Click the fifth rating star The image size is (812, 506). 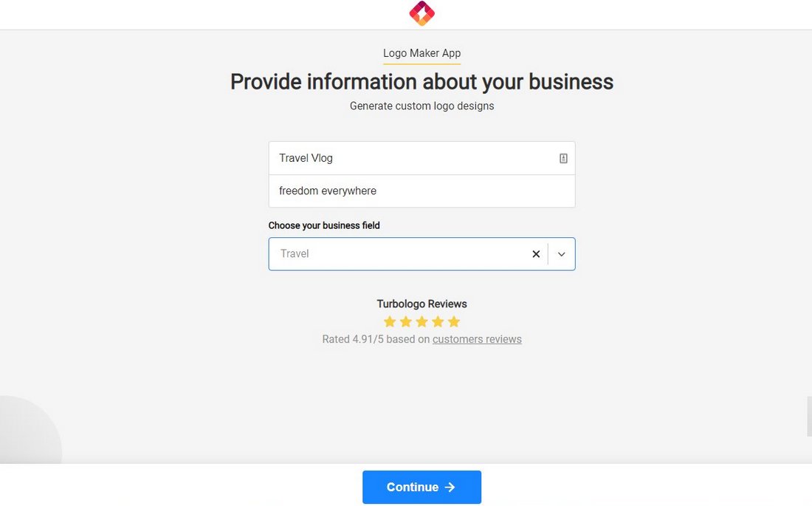[454, 322]
